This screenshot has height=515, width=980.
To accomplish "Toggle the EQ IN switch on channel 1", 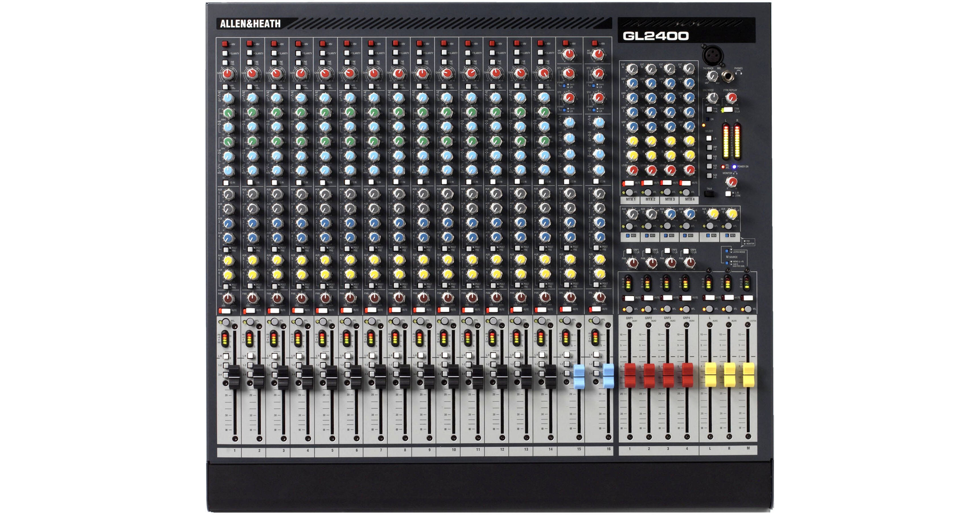I will (x=226, y=183).
